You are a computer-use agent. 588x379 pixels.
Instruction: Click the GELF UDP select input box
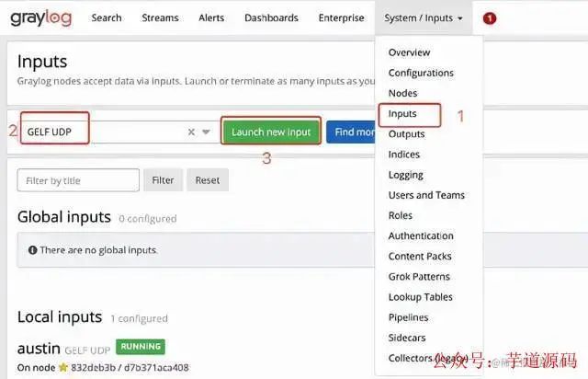(119, 132)
